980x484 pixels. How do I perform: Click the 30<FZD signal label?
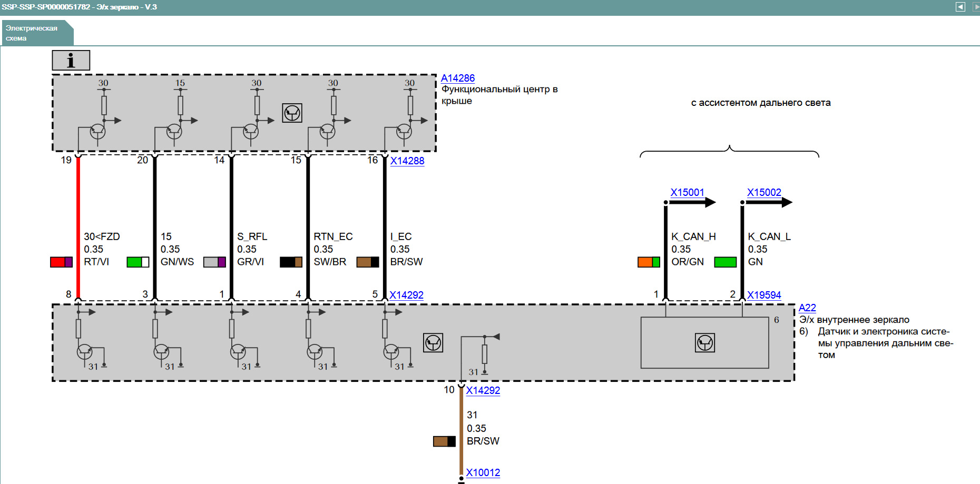[102, 236]
